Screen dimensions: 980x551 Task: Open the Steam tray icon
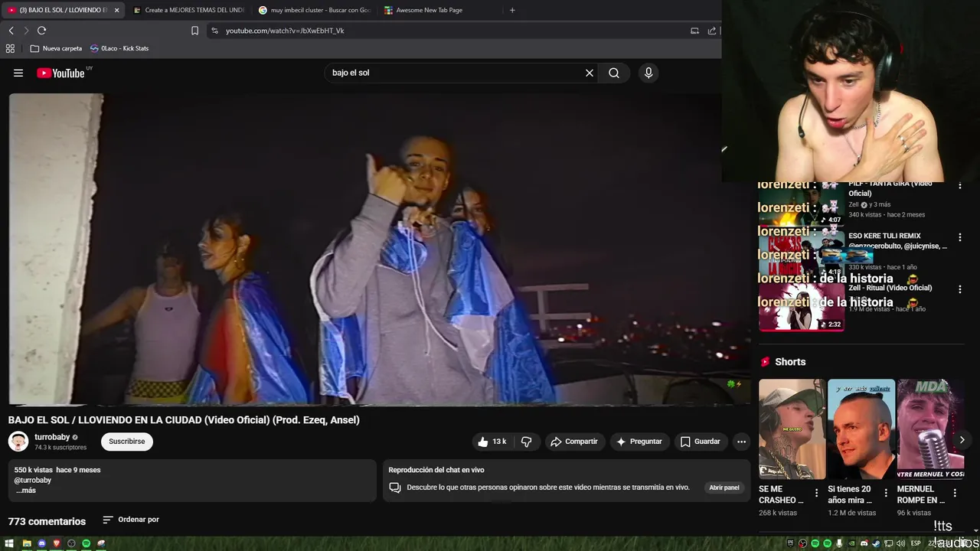(876, 543)
